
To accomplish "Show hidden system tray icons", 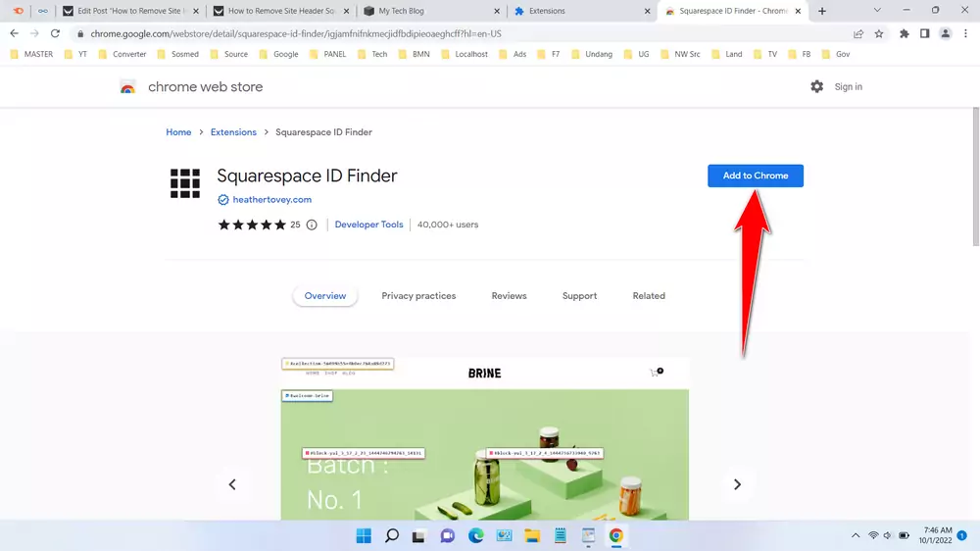I will (856, 536).
